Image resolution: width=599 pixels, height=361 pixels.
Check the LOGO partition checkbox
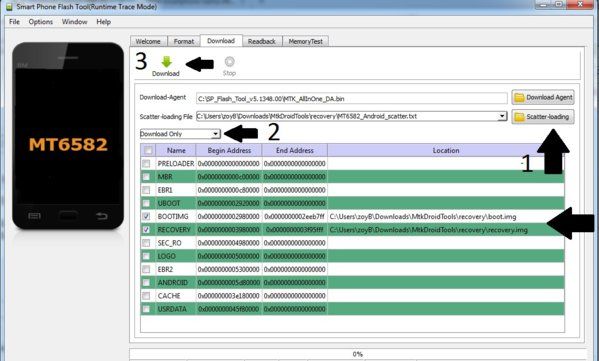(x=146, y=256)
